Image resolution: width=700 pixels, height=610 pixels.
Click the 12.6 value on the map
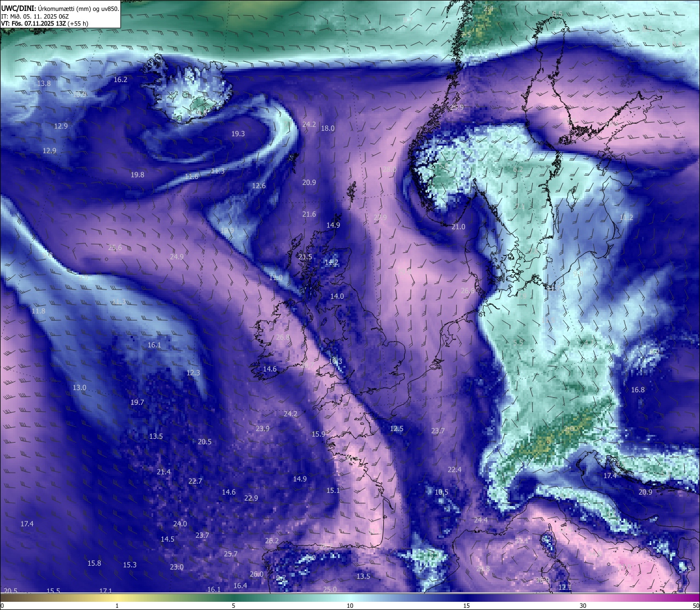tap(259, 185)
